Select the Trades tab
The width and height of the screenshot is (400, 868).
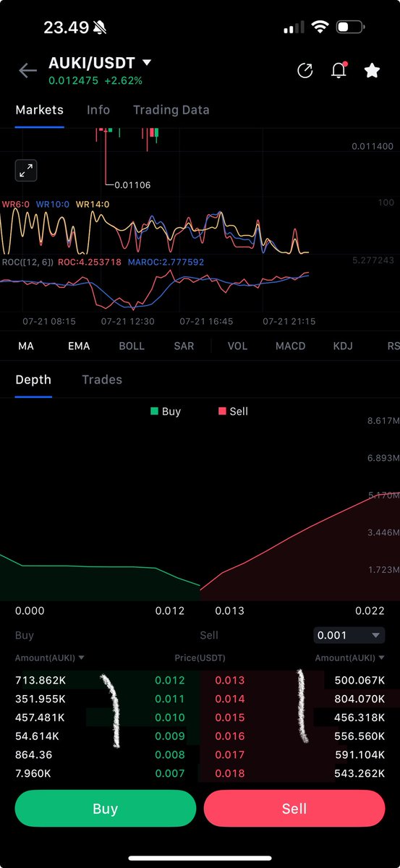102,380
